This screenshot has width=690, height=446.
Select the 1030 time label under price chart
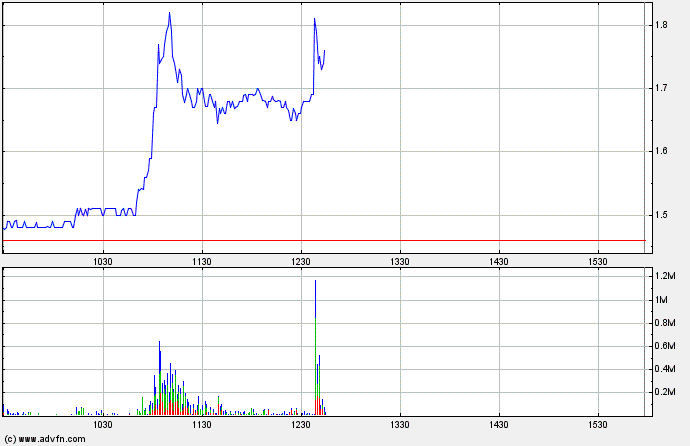click(x=102, y=261)
